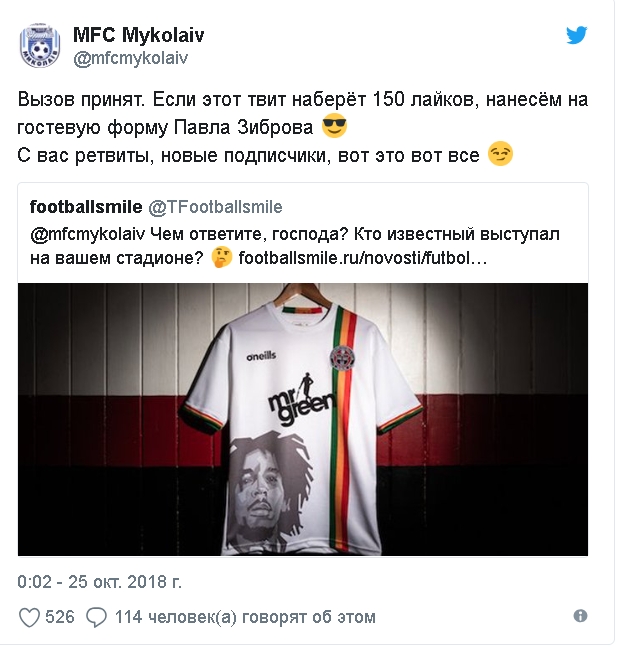
Task: Select main tweet text Вызов принят
Action: pyautogui.click(x=81, y=100)
